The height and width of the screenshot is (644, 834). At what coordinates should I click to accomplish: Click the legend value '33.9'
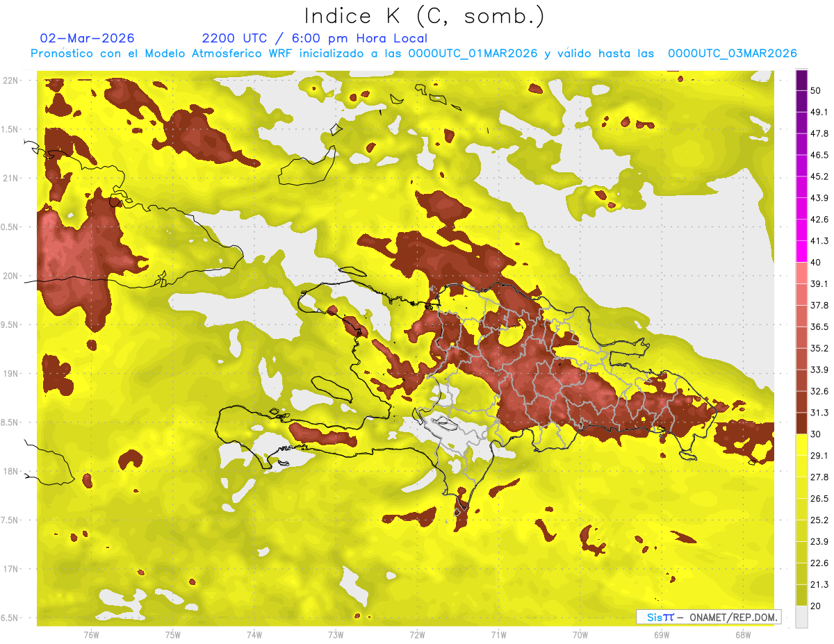pyautogui.click(x=820, y=370)
